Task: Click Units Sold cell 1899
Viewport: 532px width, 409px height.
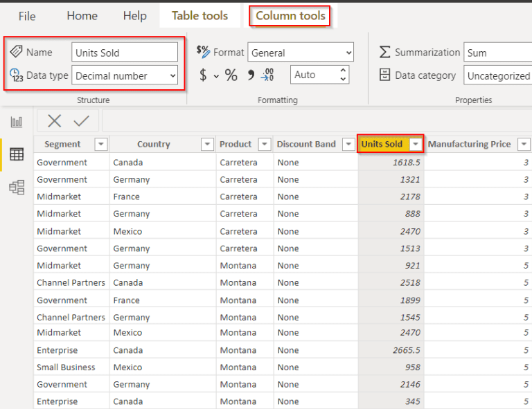Action: point(391,300)
